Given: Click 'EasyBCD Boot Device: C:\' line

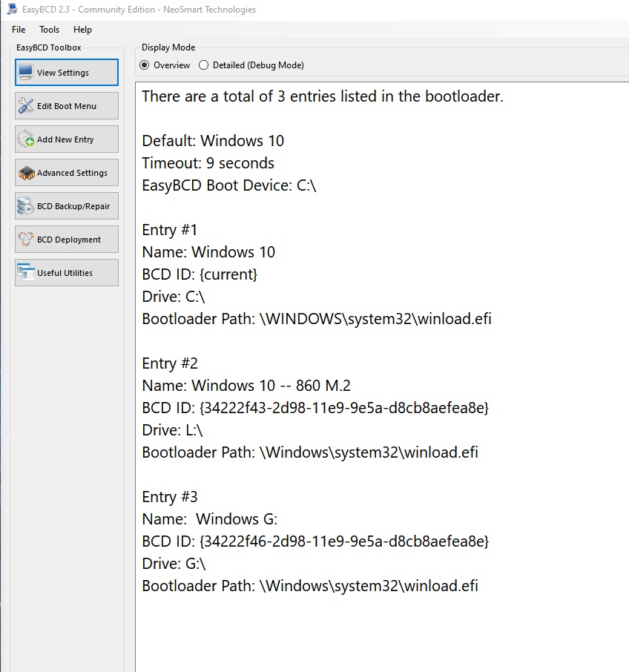Looking at the screenshot, I should coord(228,185).
